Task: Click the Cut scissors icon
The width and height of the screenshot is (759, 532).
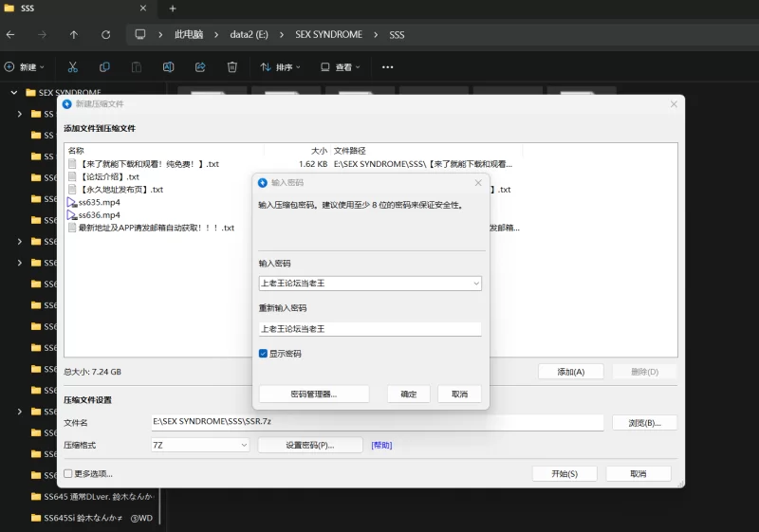Action: tap(73, 67)
